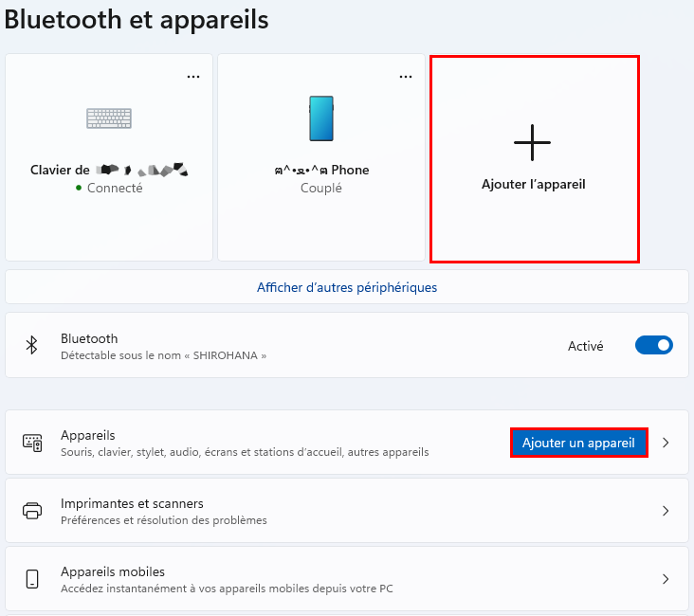Click the Appareils keyboard-and-mouse icon
Viewport: 694px width, 616px height.
pyautogui.click(x=32, y=443)
